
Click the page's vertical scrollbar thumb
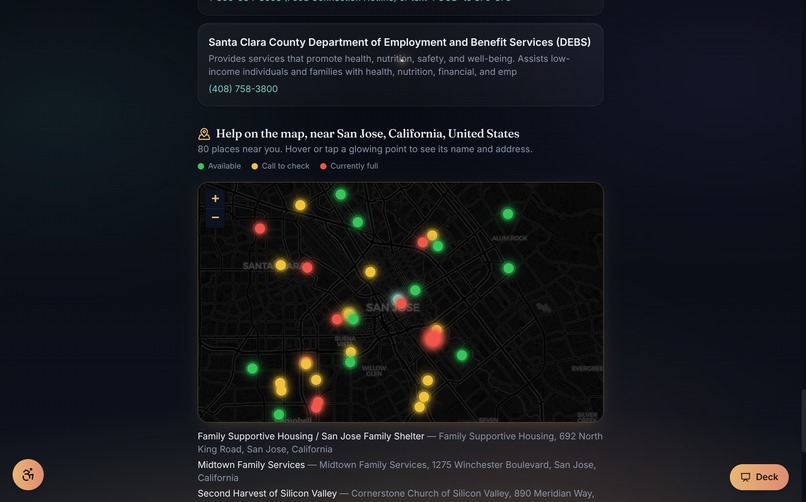point(803,421)
